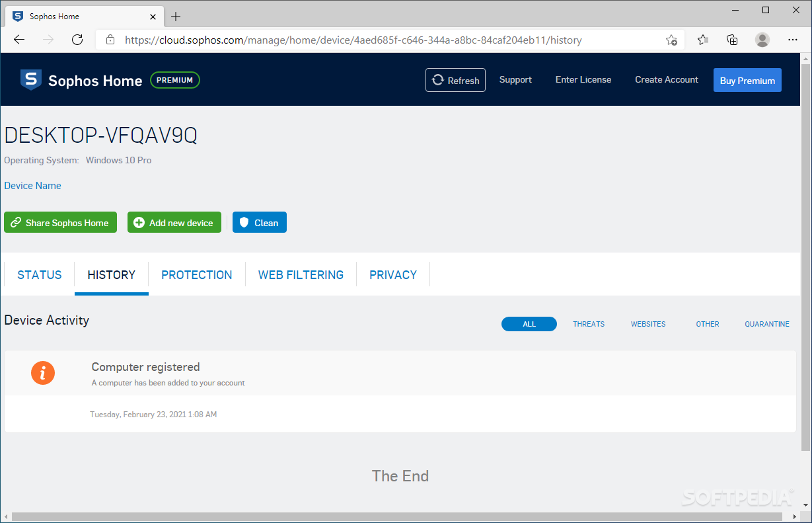Viewport: 812px width, 523px height.
Task: Open the Collections icon
Action: (732, 40)
